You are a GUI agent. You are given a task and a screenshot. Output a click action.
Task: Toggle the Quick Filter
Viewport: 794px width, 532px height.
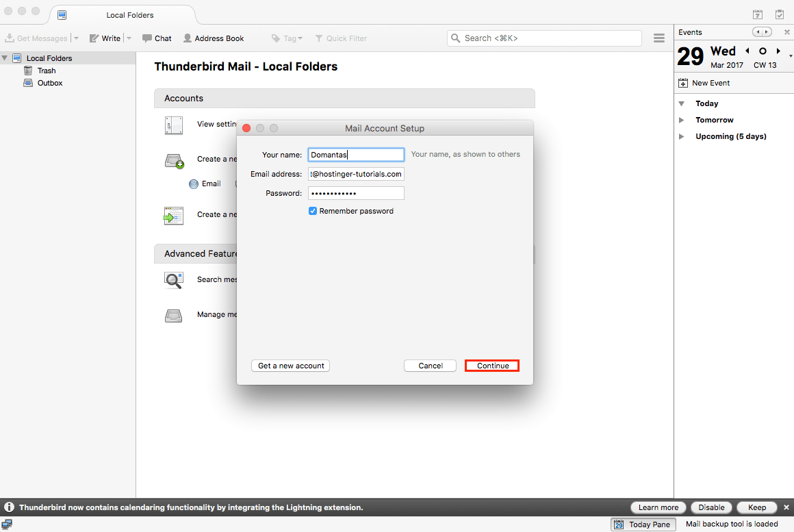click(341, 38)
